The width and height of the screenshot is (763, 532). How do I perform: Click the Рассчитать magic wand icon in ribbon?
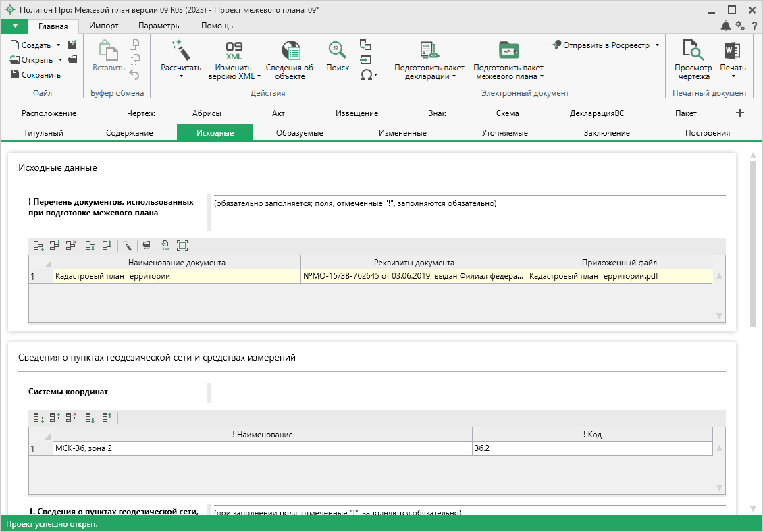[180, 51]
